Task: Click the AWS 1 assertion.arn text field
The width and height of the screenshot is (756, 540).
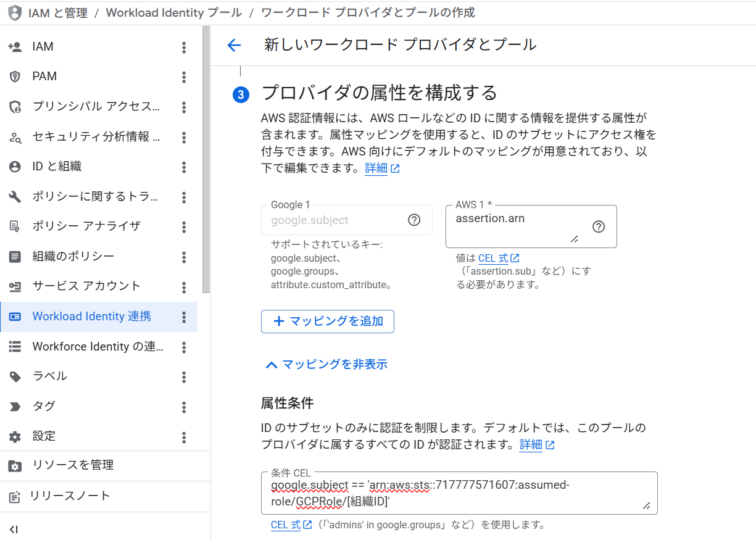Action: point(531,226)
